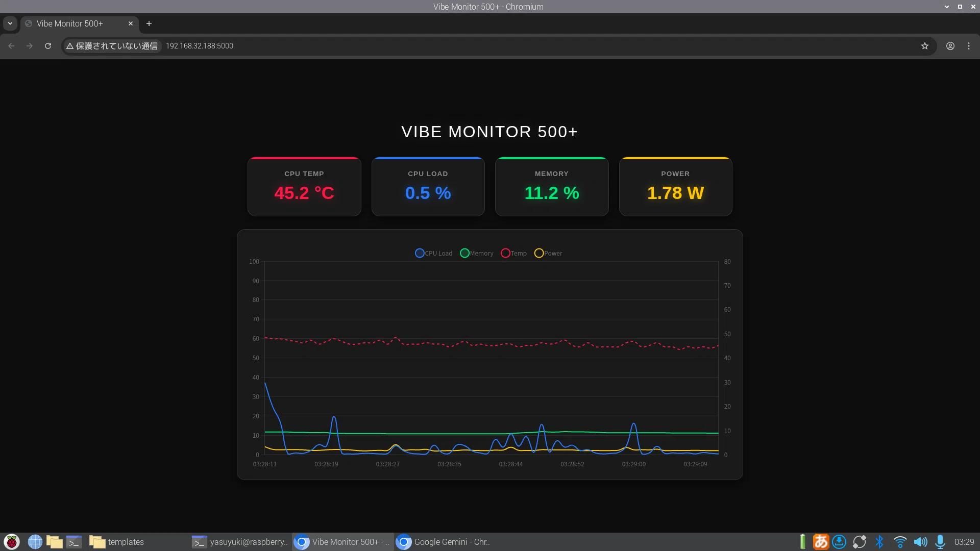
Task: Open the Wi-Fi network tray menu
Action: (900, 542)
